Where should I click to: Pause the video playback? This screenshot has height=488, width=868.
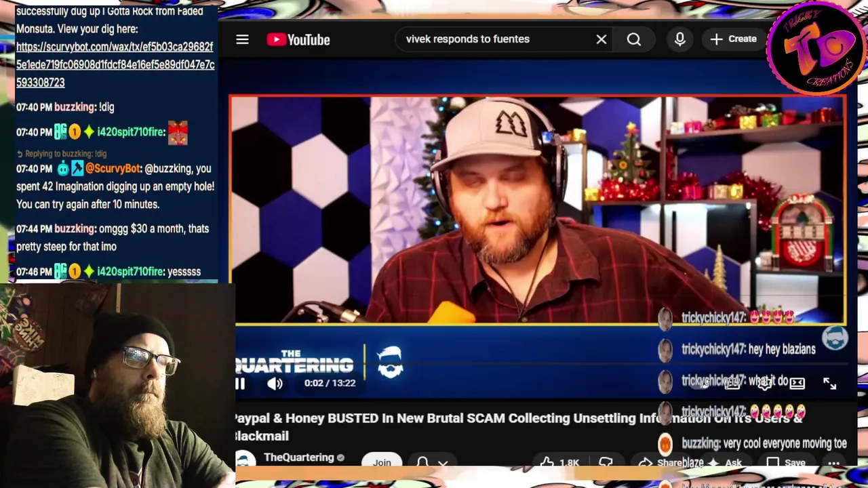click(x=240, y=384)
